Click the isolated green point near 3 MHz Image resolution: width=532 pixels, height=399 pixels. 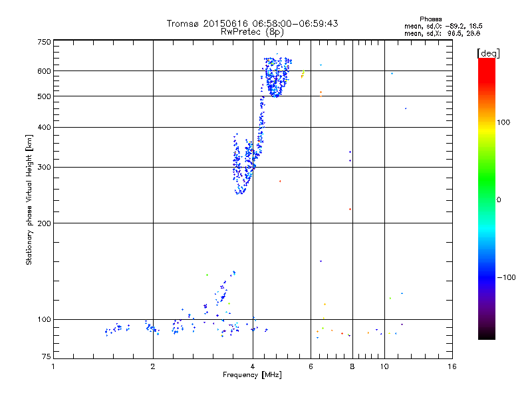[x=207, y=275]
